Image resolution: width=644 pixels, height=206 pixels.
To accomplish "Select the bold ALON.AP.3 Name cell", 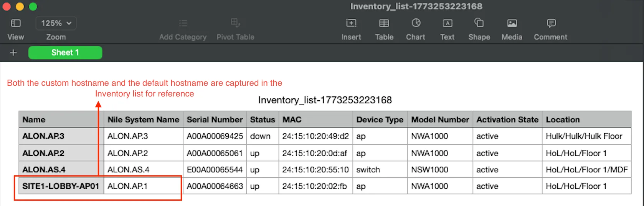I will 61,136.
